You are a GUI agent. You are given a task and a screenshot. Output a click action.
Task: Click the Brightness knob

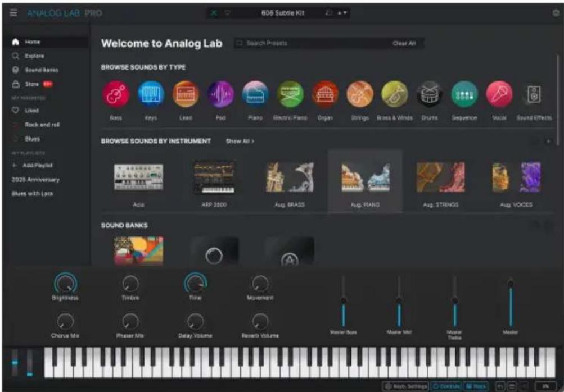pyautogui.click(x=65, y=284)
